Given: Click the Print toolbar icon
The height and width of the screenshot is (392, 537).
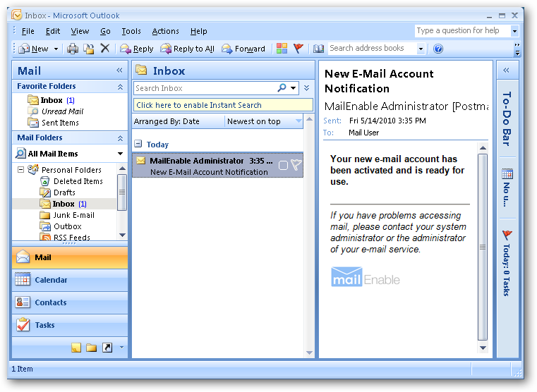Looking at the screenshot, I should [72, 49].
